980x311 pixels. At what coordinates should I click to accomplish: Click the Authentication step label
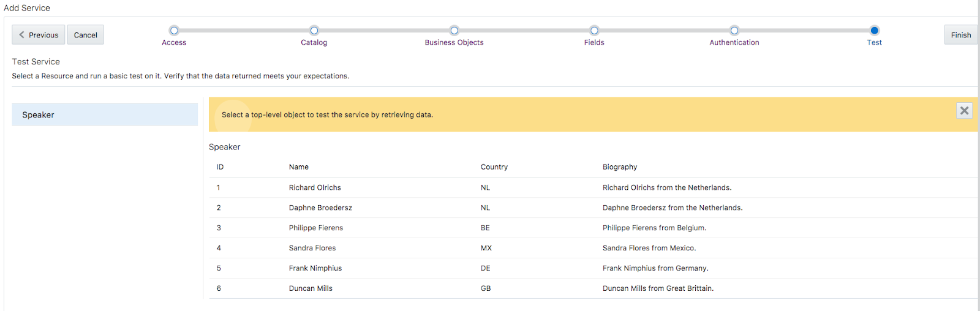[734, 42]
